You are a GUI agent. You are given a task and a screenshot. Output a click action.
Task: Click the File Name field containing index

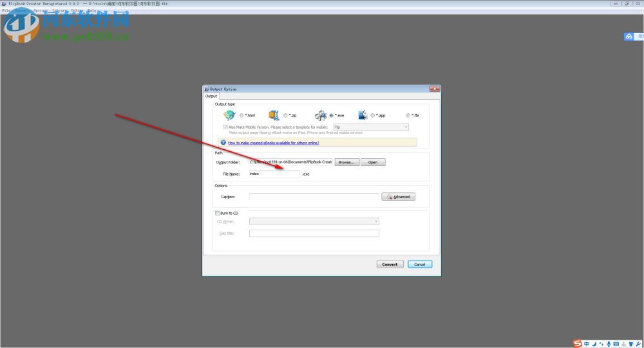(274, 174)
